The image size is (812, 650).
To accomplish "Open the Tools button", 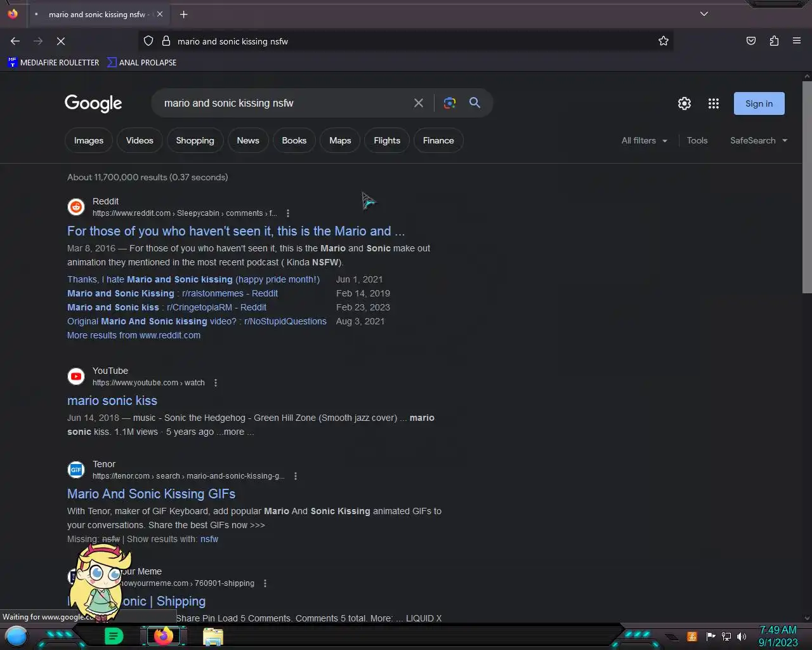I will [x=697, y=140].
